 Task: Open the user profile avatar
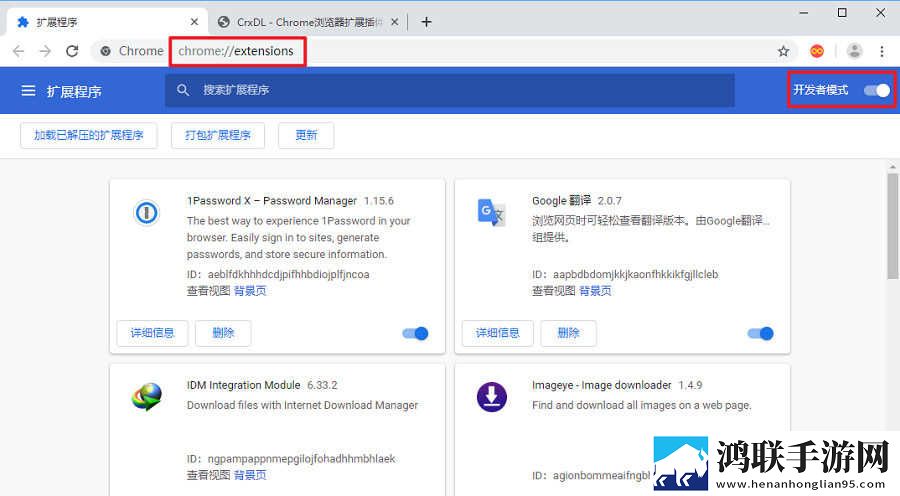coord(855,51)
